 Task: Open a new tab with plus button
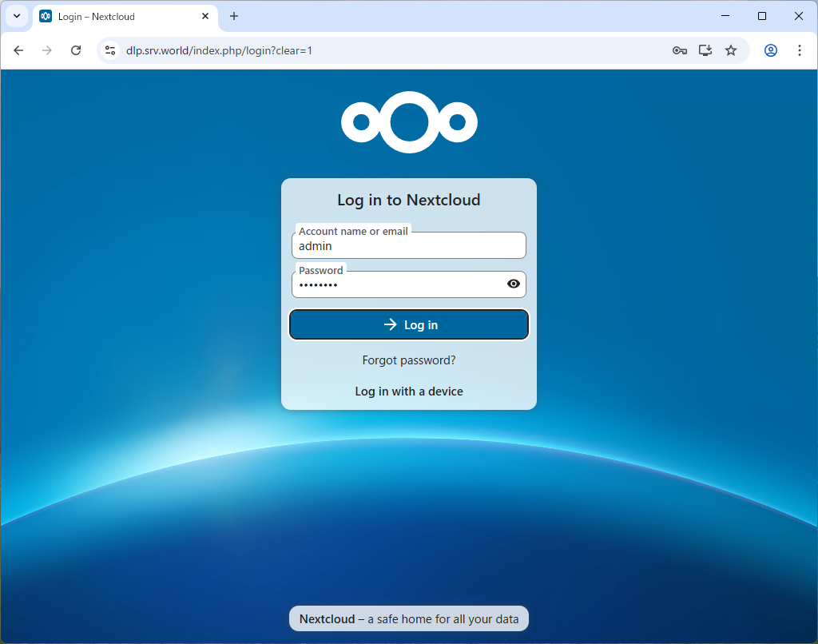tap(234, 16)
